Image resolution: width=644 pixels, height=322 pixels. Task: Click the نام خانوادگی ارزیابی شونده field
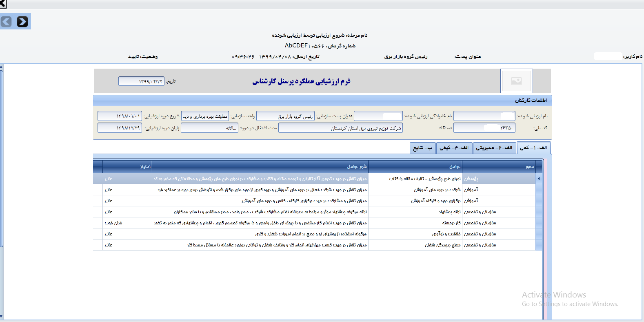pos(378,116)
